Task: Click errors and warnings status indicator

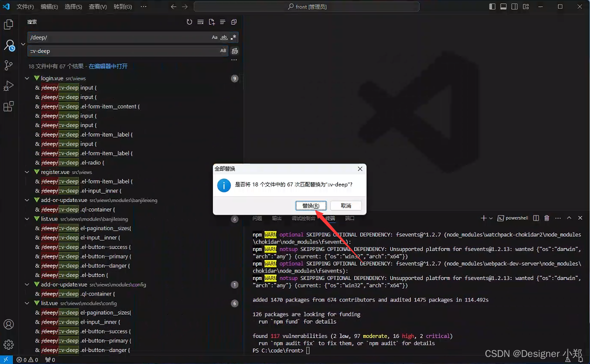Action: tap(27, 360)
